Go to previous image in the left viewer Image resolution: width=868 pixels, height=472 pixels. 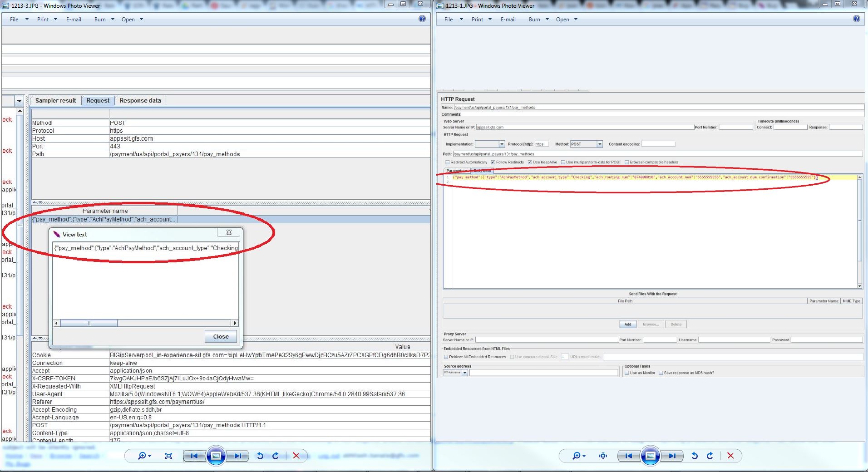[x=194, y=456]
